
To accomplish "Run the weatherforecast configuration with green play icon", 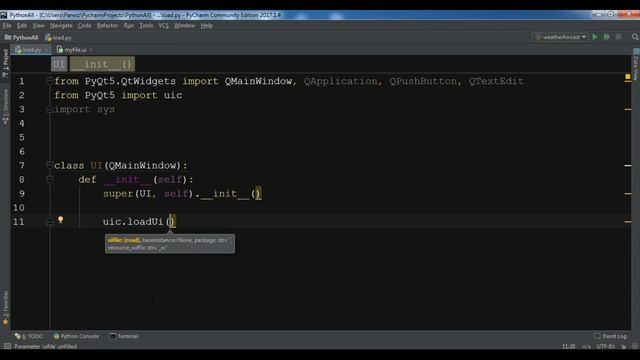I will pos(595,37).
